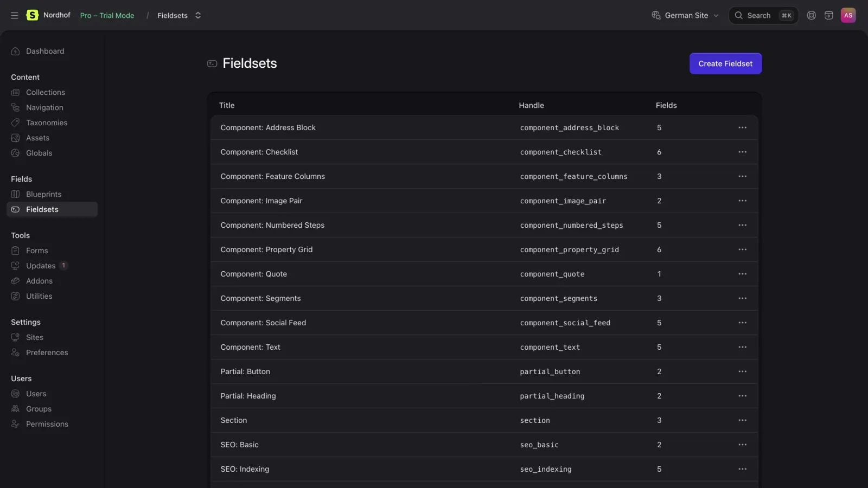The height and width of the screenshot is (488, 868).
Task: Click the Addons sidebar icon
Action: (15, 281)
